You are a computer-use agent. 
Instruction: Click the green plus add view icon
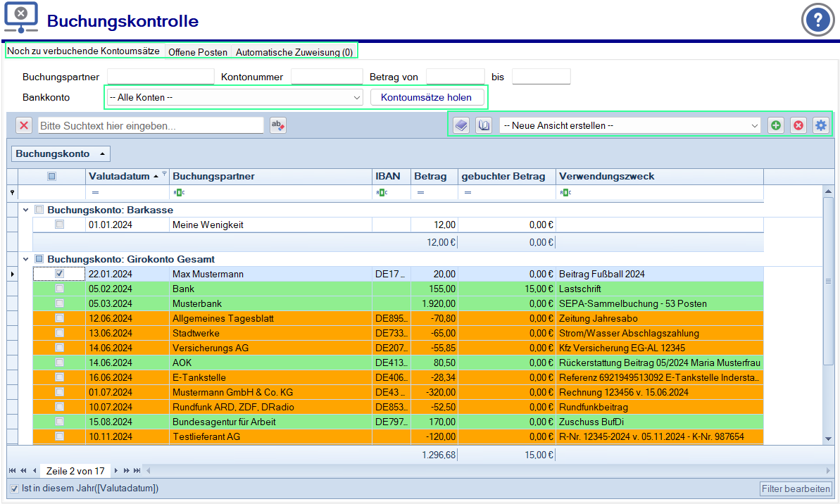775,125
